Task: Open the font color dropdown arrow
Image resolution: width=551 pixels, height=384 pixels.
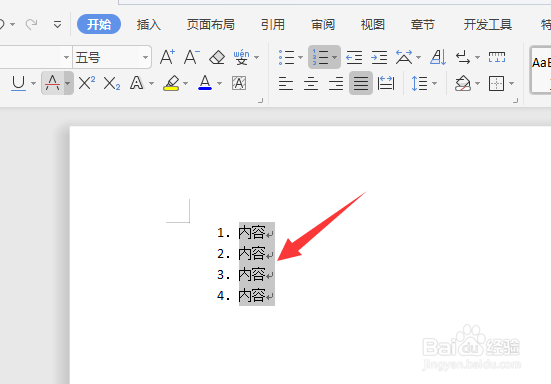Action: click(x=220, y=84)
